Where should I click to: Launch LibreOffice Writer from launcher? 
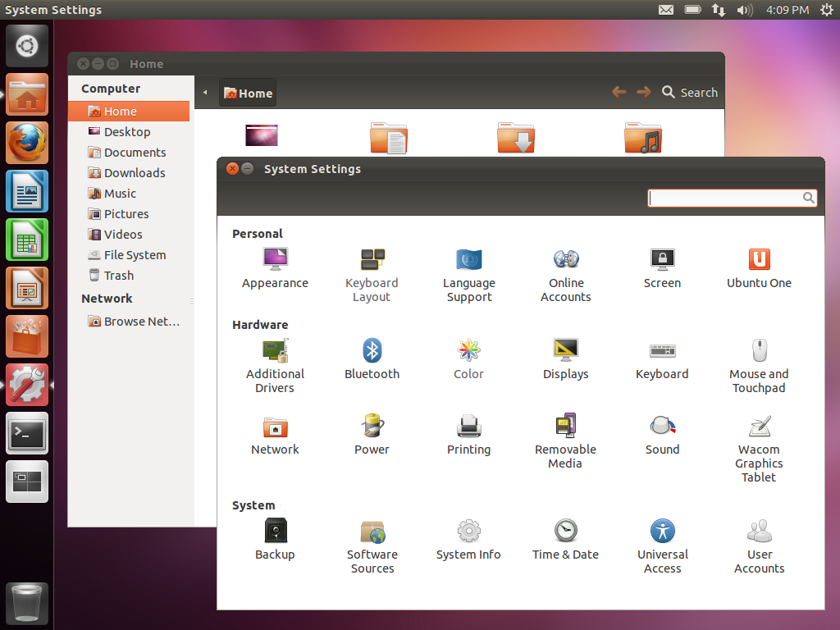[x=27, y=191]
